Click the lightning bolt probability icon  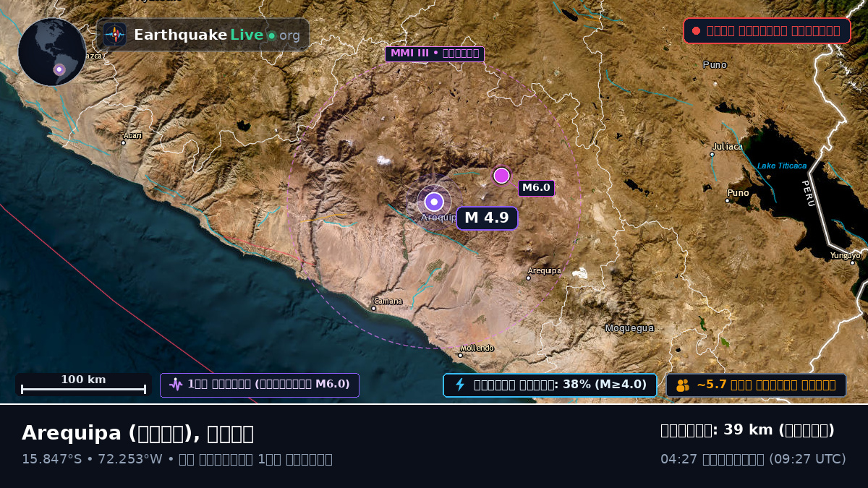460,385
